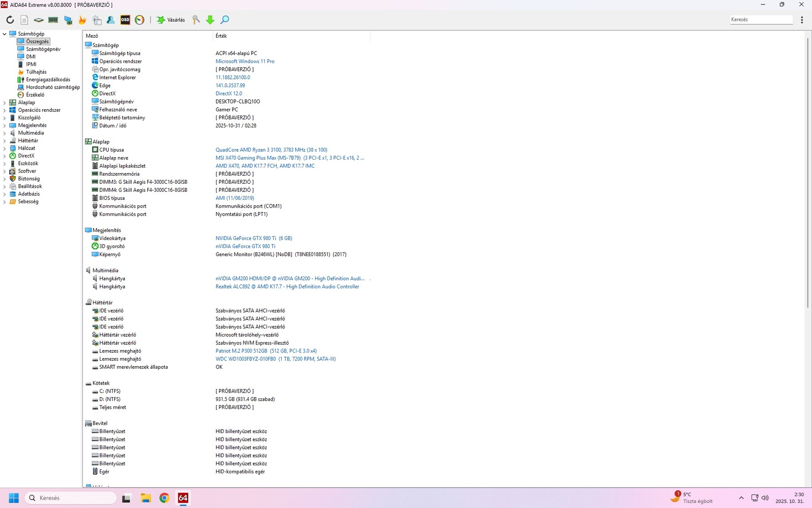Screen dimensions: 812x508
Task: Open the DMI tree item
Action: tap(31, 56)
